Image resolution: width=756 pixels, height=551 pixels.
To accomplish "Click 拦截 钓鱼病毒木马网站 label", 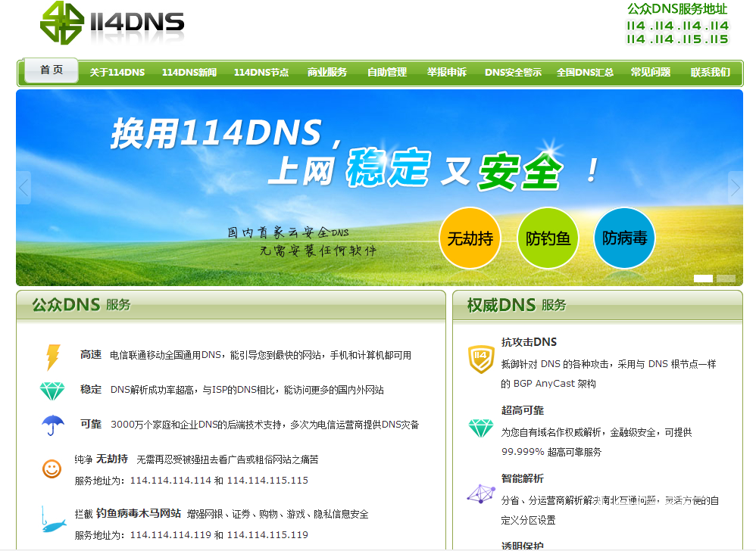I will tap(128, 513).
